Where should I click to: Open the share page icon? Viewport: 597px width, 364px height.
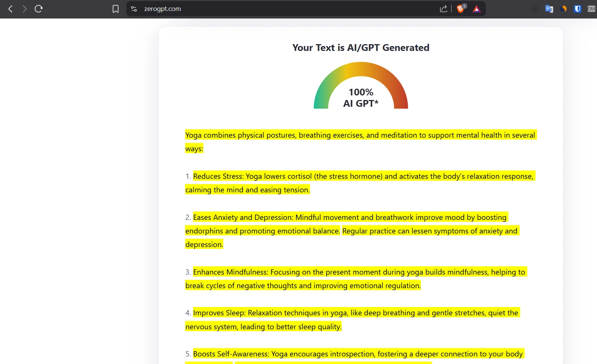444,9
